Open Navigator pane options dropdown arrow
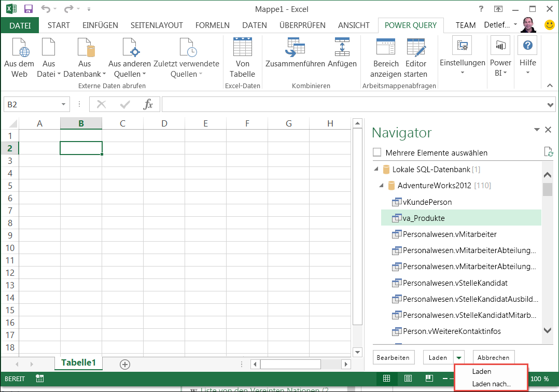The width and height of the screenshot is (559, 392). (x=537, y=130)
